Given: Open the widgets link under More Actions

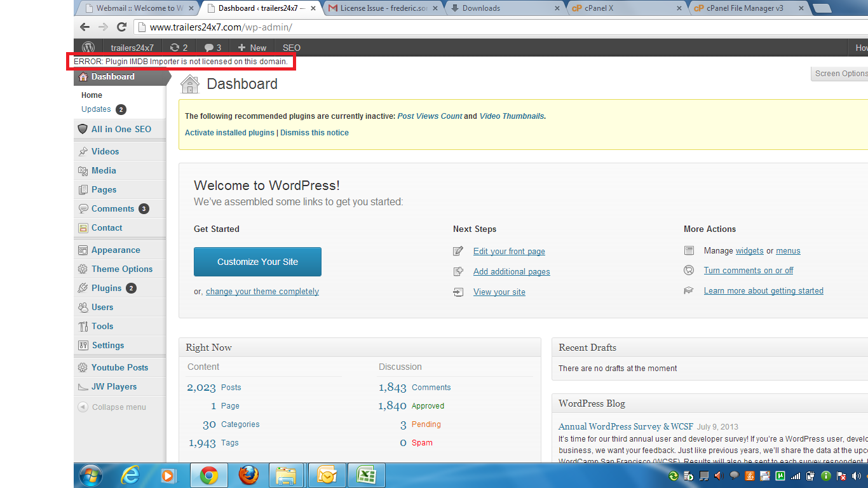Looking at the screenshot, I should coord(749,251).
